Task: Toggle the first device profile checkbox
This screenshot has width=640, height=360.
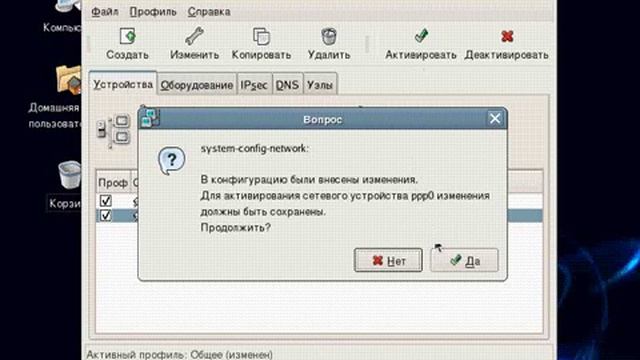Action: tap(106, 200)
